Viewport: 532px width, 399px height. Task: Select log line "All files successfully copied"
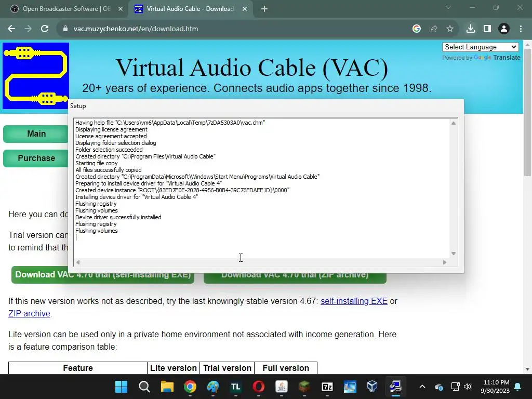point(108,170)
